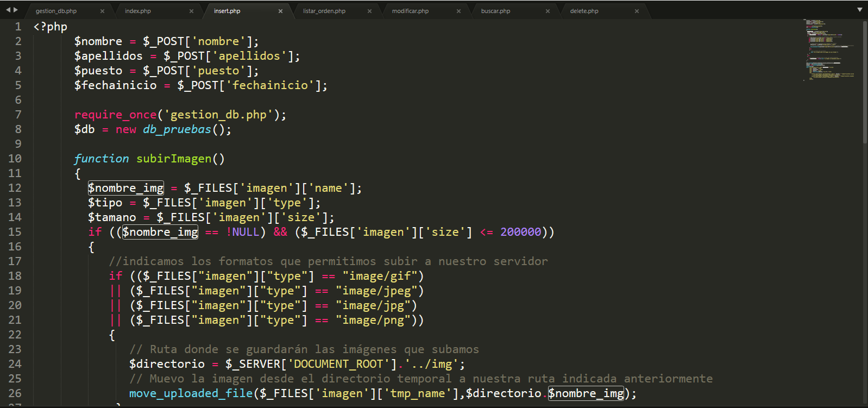868x408 pixels.
Task: Open the tab list dropdown arrow
Action: pyautogui.click(x=859, y=10)
